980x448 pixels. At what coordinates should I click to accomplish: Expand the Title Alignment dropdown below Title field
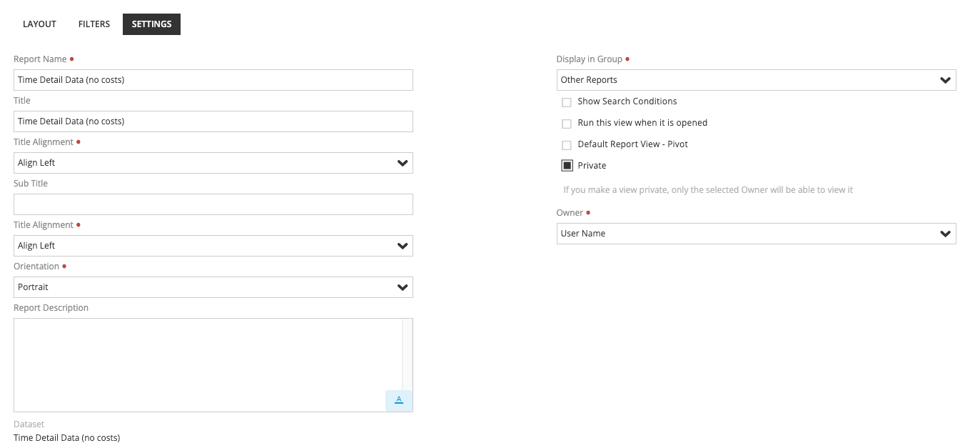[213, 163]
